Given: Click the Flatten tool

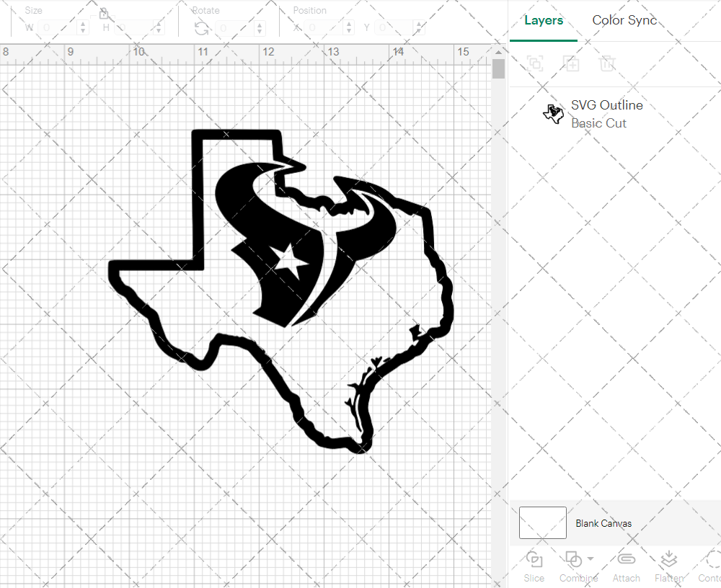Looking at the screenshot, I should (669, 566).
